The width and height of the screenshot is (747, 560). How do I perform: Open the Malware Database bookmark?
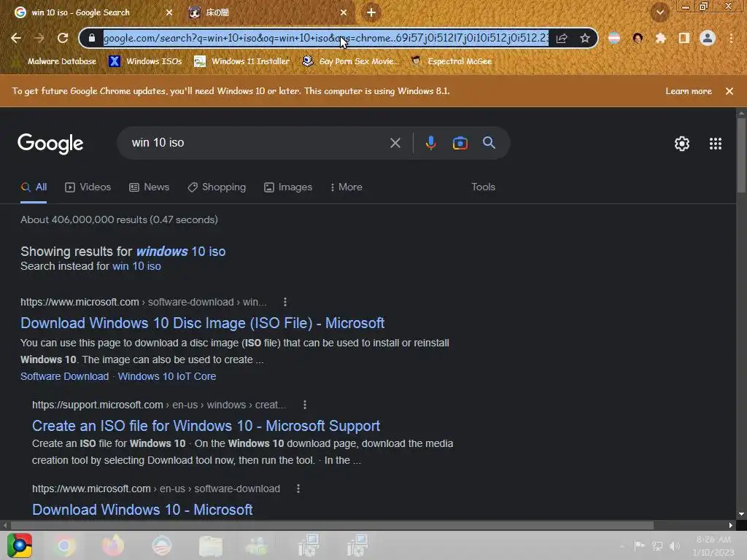coord(56,61)
